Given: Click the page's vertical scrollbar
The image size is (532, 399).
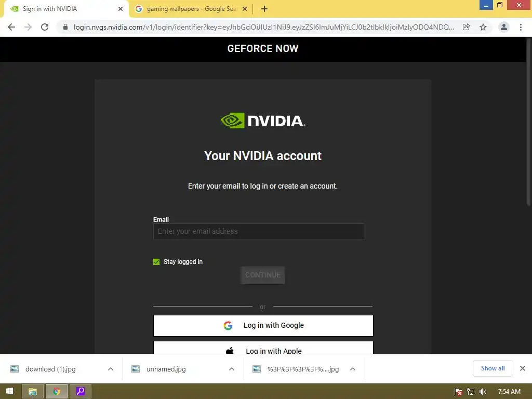Looking at the screenshot, I should tap(528, 122).
